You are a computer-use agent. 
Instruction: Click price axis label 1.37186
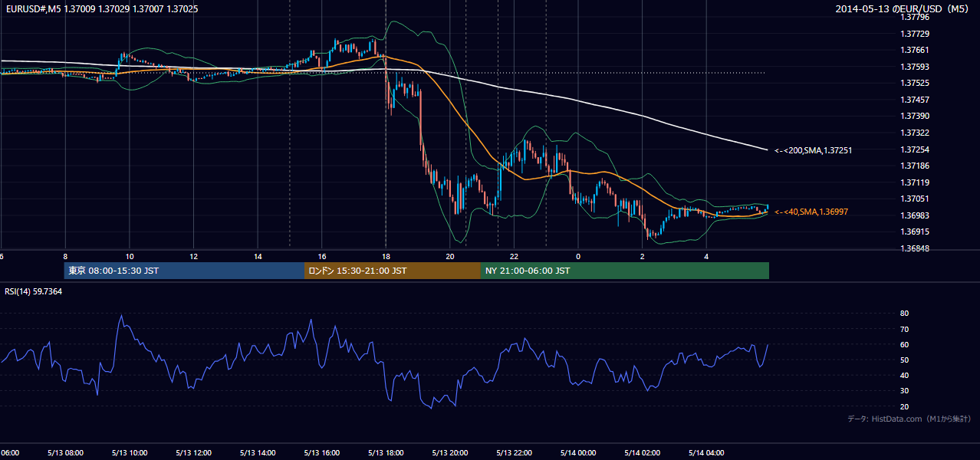tap(915, 166)
